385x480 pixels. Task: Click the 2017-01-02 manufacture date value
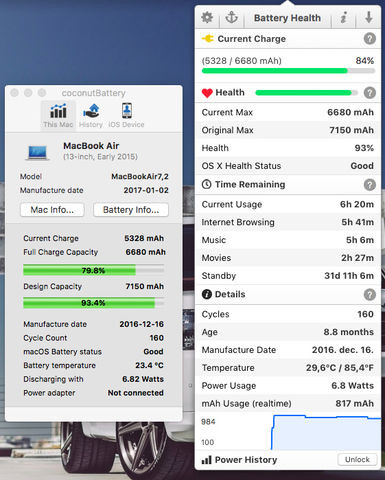coord(146,190)
